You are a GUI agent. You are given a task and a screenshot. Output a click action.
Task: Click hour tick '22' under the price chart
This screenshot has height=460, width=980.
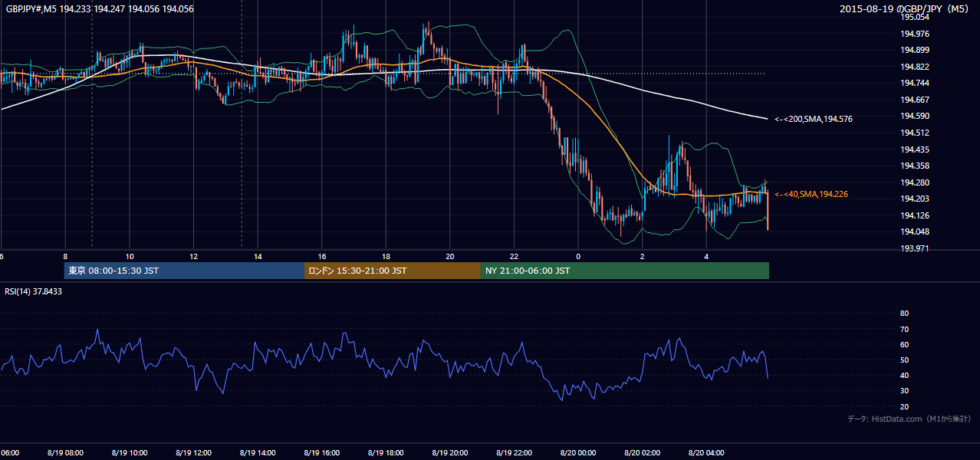514,256
